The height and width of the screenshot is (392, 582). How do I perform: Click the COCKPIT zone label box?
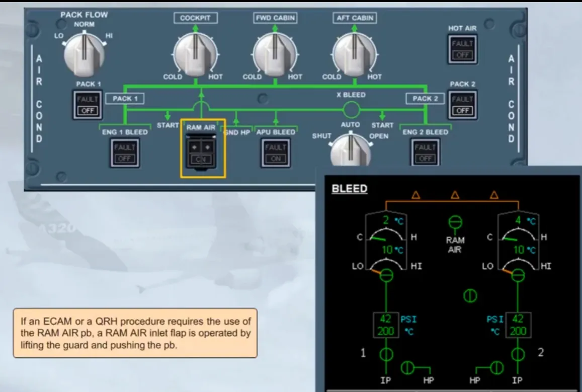click(x=195, y=18)
